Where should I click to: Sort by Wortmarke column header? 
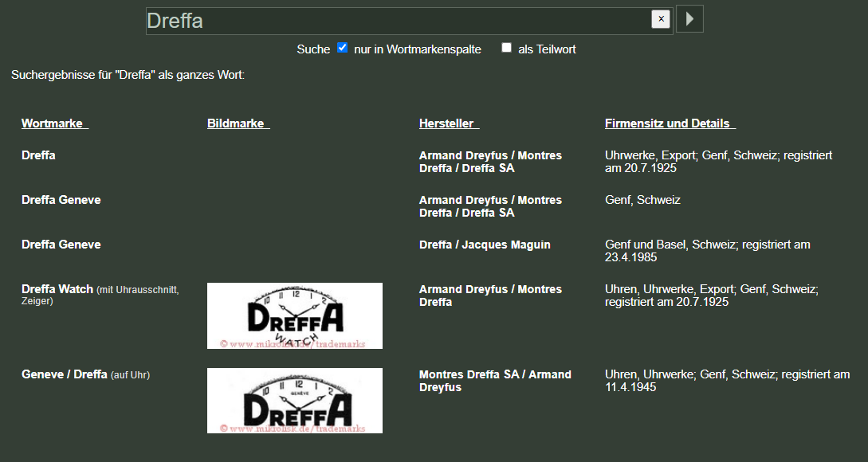(55, 123)
